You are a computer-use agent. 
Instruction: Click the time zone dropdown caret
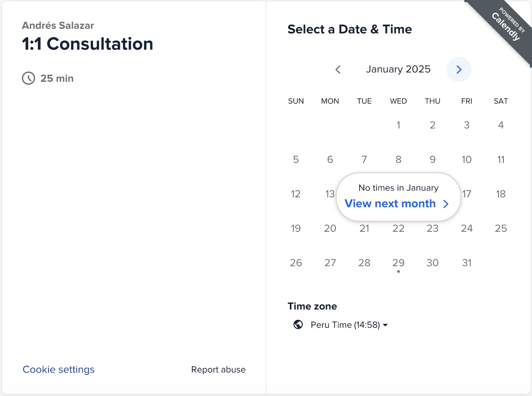385,325
